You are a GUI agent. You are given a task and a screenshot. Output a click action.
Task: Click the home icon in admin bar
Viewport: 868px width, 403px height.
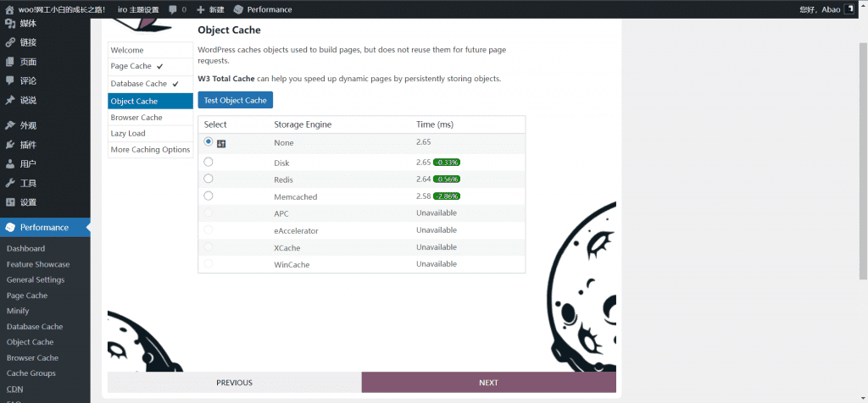(x=9, y=9)
